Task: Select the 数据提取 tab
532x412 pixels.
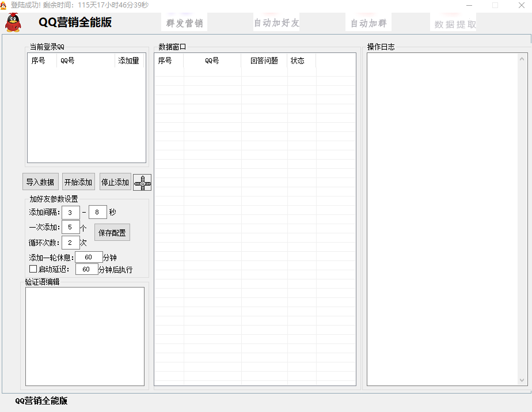Action: pyautogui.click(x=455, y=24)
